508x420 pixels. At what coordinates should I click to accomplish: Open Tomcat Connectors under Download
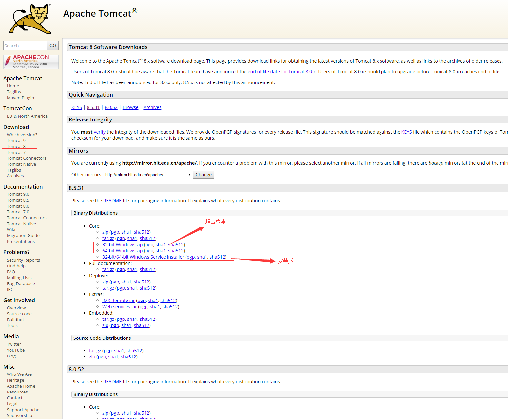pos(27,158)
